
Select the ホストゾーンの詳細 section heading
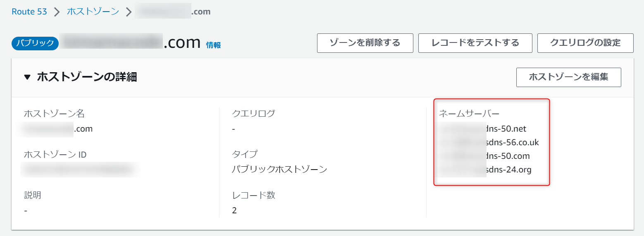click(x=87, y=77)
